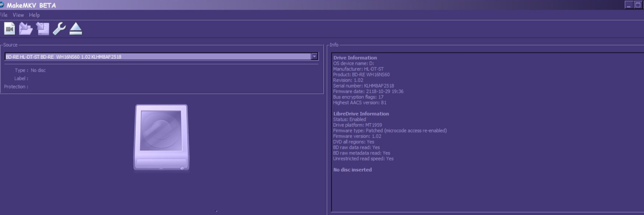The image size is (644, 215).
Task: Click the 'Highest AACS version: 81' line
Action: click(x=360, y=103)
